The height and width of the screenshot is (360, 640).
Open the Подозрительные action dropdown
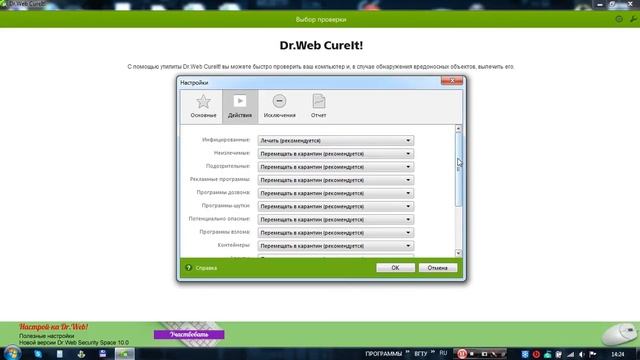pos(336,167)
